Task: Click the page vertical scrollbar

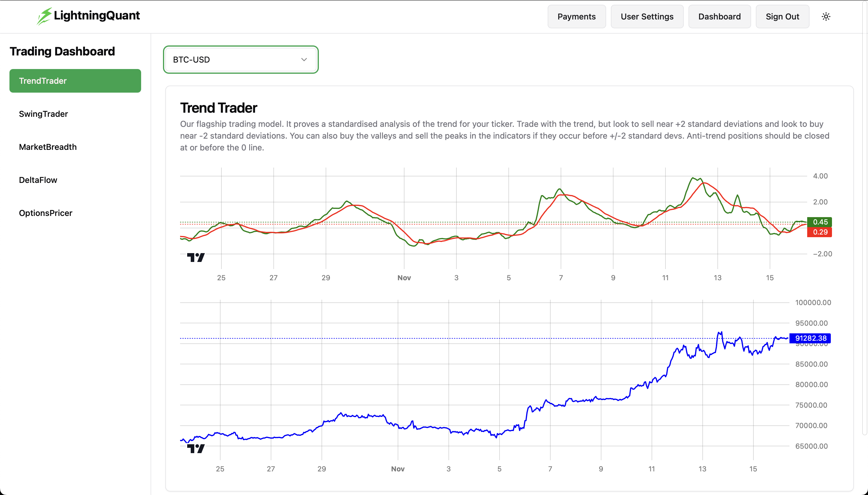Action: (x=865, y=218)
